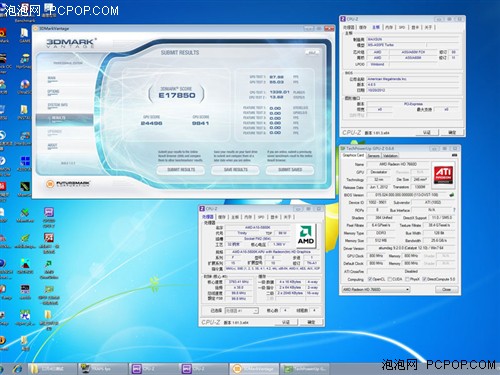Viewport: 500px width, 375px height.
Task: Click SUBMIT SAVED button
Action: [x=290, y=170]
